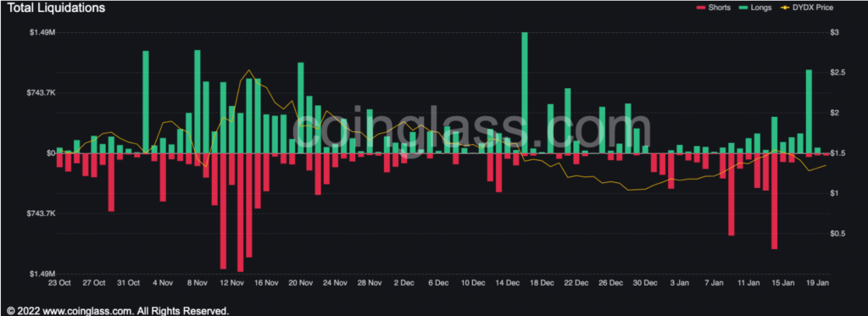
Task: Select the 12 Nov x-axis date label
Action: pos(232,283)
